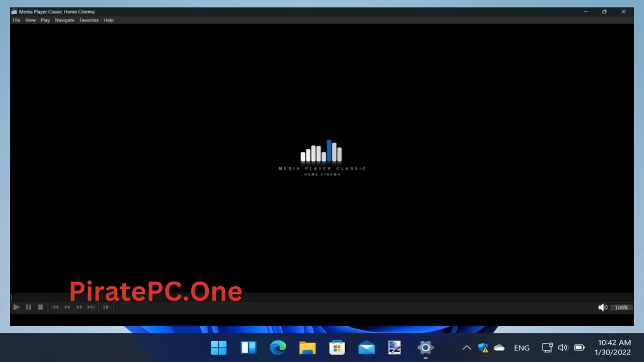
Task: Click the rewind (decrease speed) button
Action: pyautogui.click(x=67, y=307)
